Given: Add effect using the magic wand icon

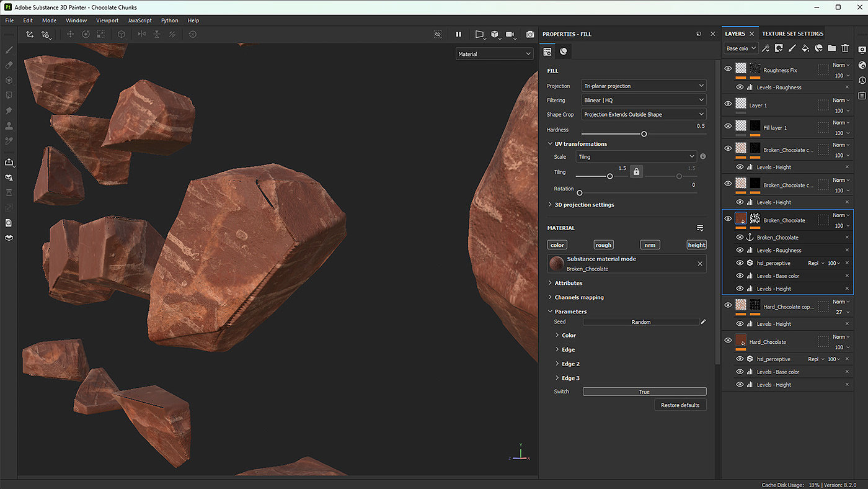Looking at the screenshot, I should (766, 48).
